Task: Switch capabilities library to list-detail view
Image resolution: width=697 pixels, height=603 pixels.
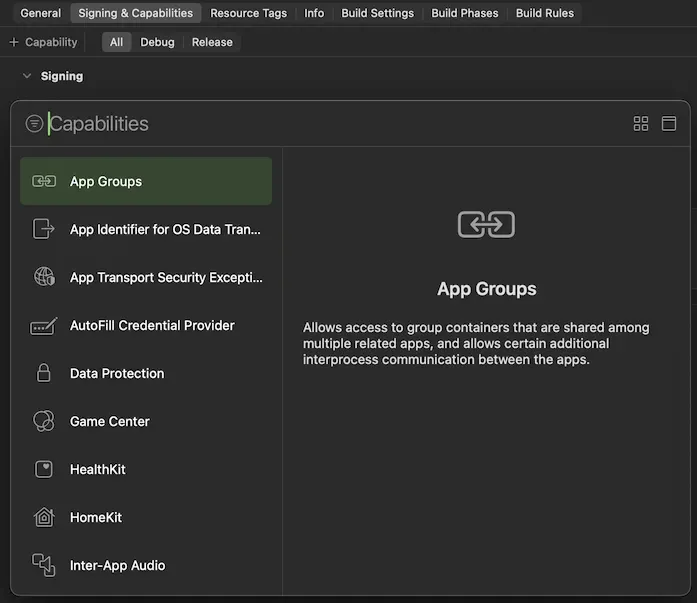Action: point(669,124)
